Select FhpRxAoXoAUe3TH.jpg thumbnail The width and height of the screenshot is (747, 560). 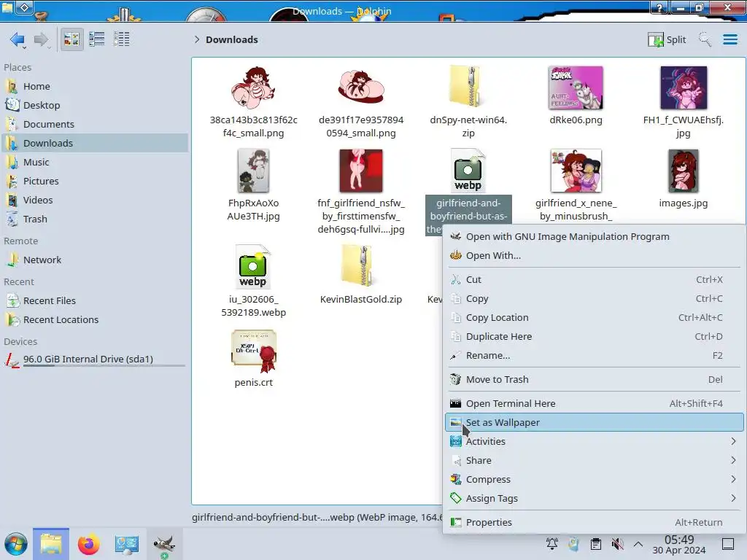point(253,171)
